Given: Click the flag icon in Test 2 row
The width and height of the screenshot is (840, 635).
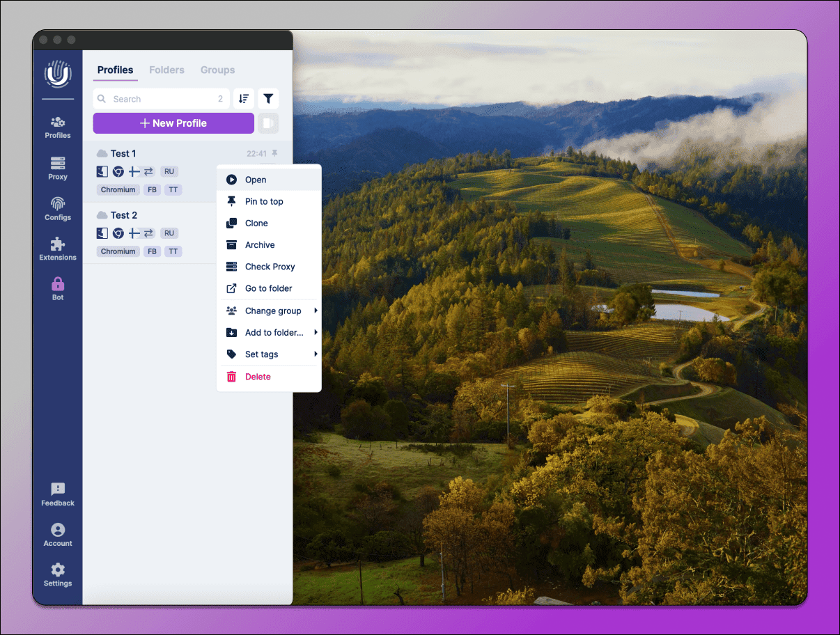Looking at the screenshot, I should click(x=134, y=233).
